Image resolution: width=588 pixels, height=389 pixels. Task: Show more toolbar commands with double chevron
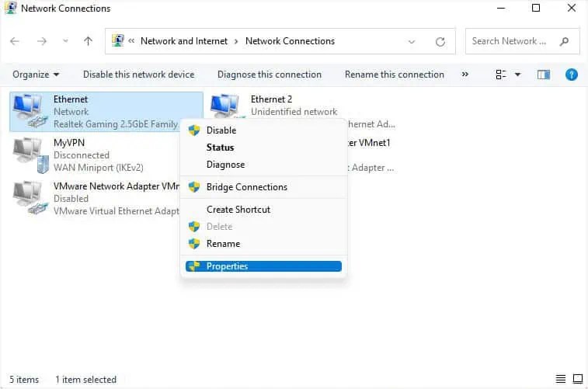click(465, 75)
